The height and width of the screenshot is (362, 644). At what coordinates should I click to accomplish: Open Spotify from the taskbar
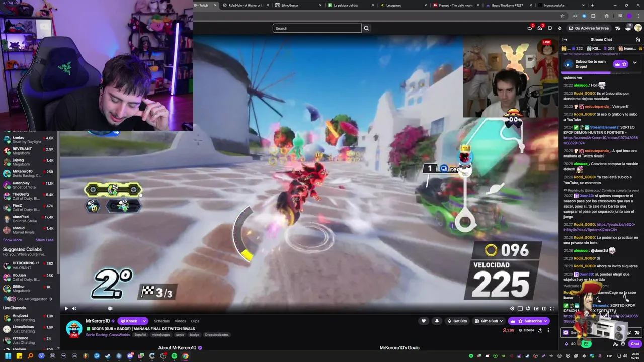(174, 356)
